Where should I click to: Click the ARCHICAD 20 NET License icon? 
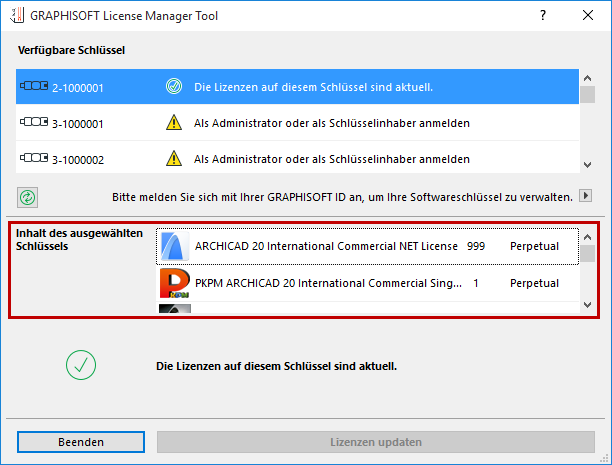pyautogui.click(x=174, y=246)
